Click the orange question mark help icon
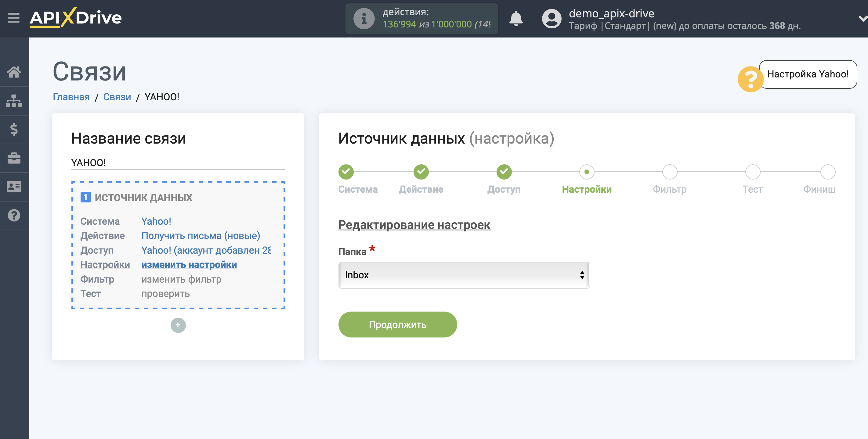The image size is (868, 439). point(750,80)
